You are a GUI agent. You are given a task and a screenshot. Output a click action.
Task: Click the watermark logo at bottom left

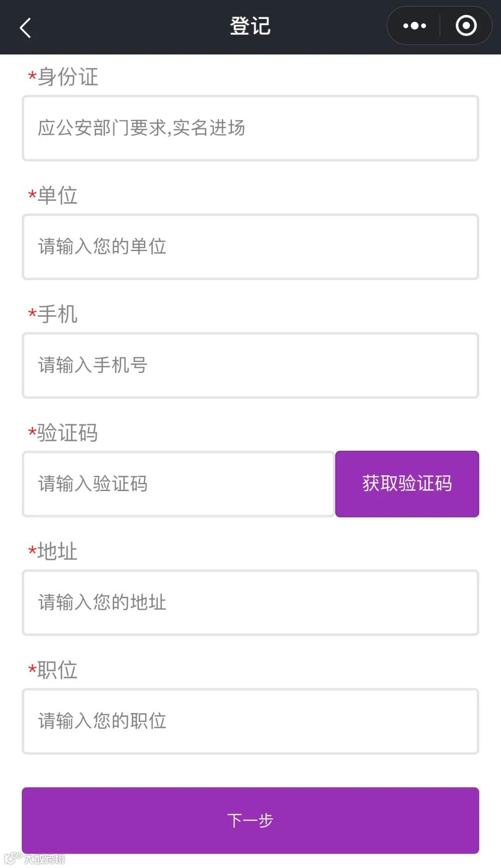(x=35, y=859)
